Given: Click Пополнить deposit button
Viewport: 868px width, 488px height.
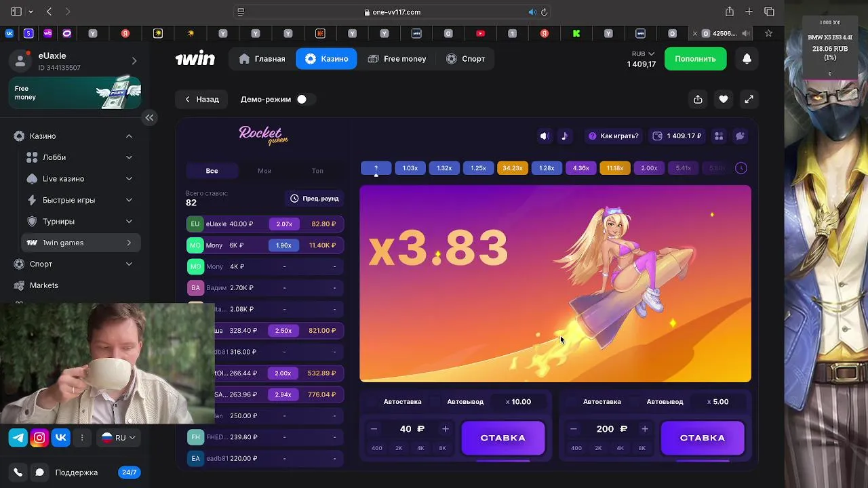Looking at the screenshot, I should click(x=695, y=59).
